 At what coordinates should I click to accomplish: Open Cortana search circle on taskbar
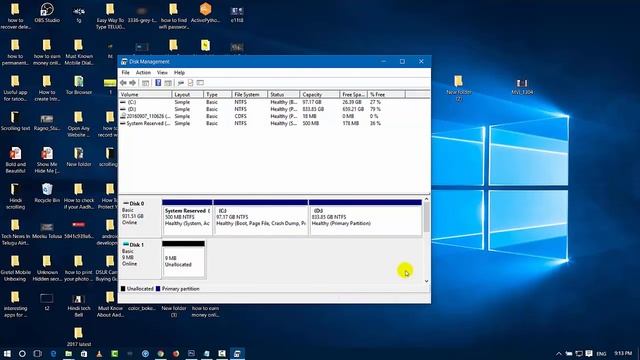[22, 353]
